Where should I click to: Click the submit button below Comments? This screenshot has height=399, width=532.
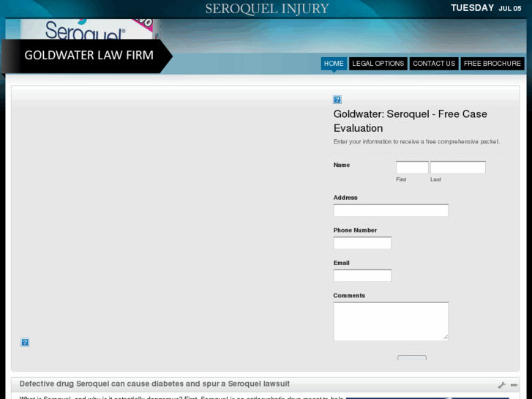[x=412, y=358]
